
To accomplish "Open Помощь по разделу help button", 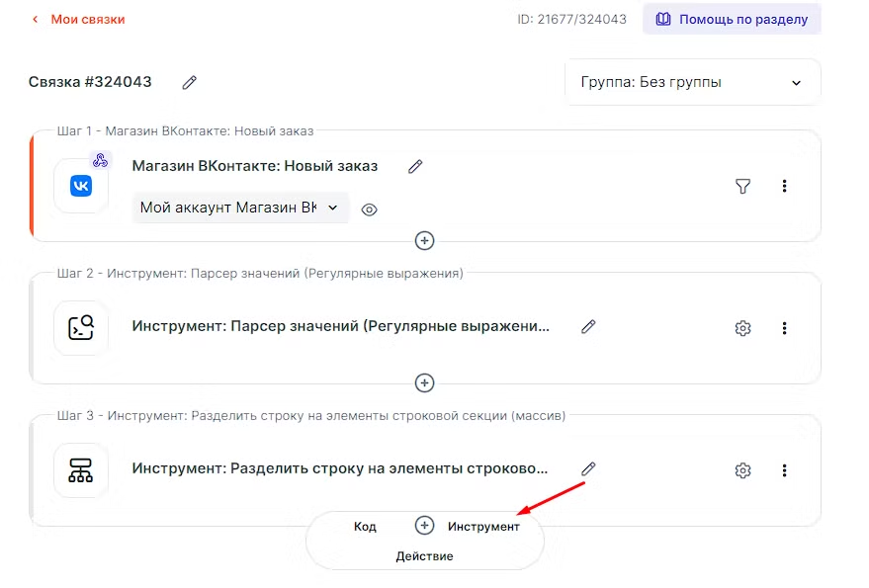I will pyautogui.click(x=732, y=20).
